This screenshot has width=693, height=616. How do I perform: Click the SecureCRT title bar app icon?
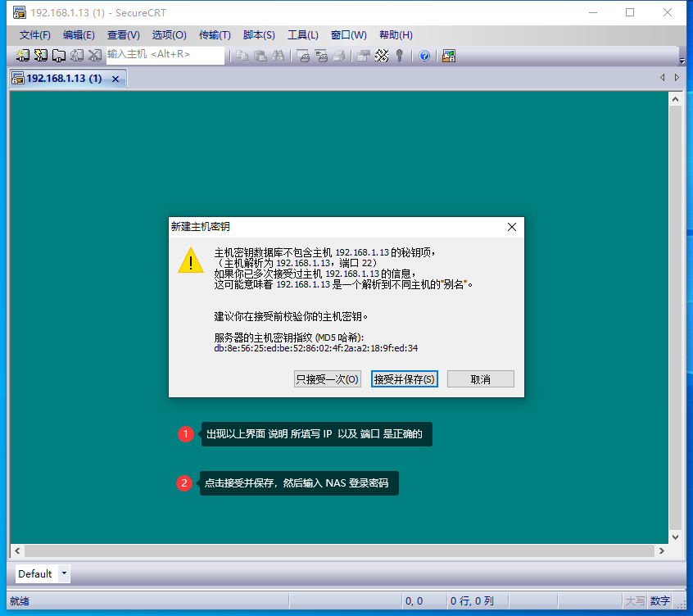click(19, 12)
